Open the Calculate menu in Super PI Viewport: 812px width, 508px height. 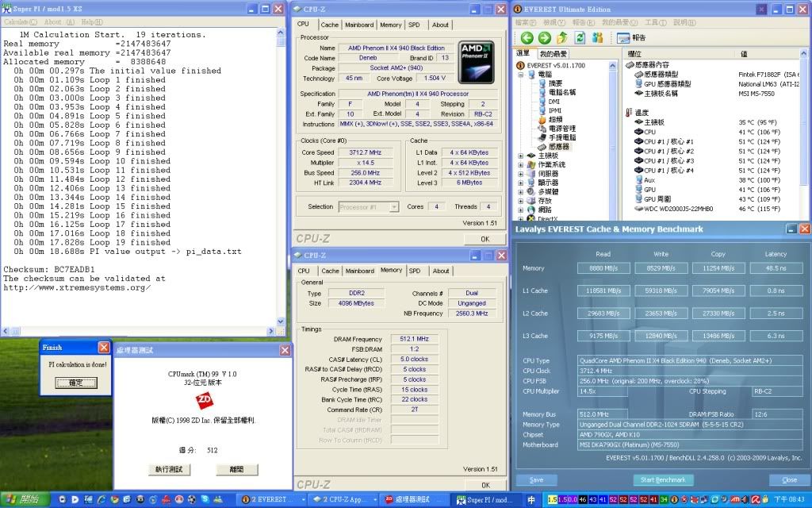(x=20, y=22)
